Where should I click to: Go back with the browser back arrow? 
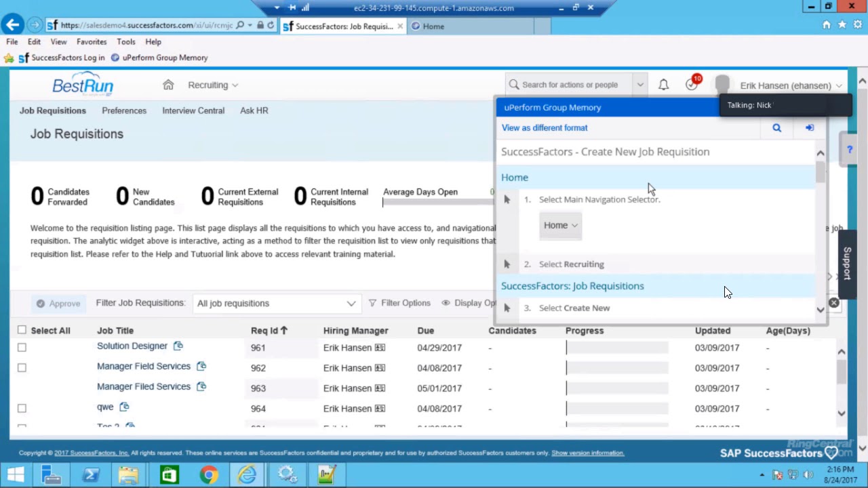tap(12, 26)
